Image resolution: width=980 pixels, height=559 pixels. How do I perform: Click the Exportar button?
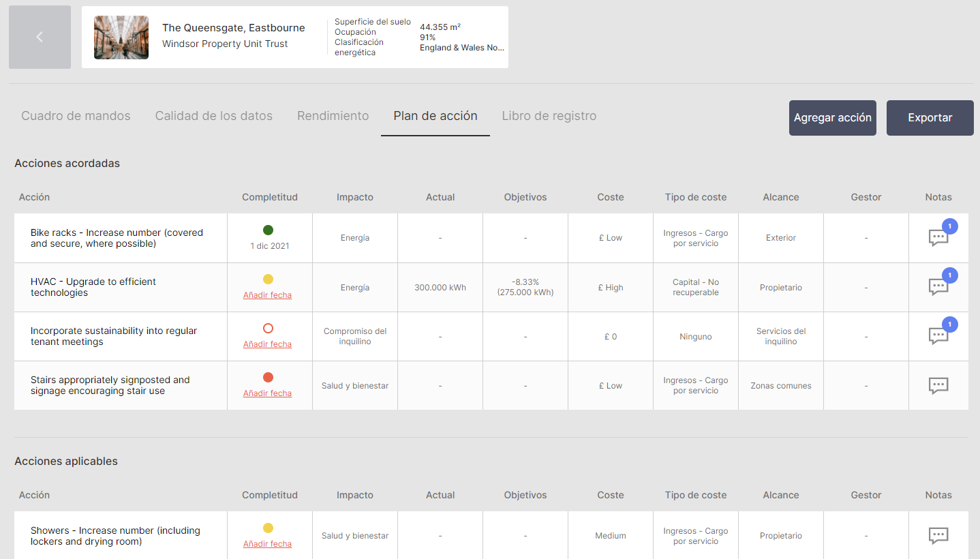click(x=930, y=117)
